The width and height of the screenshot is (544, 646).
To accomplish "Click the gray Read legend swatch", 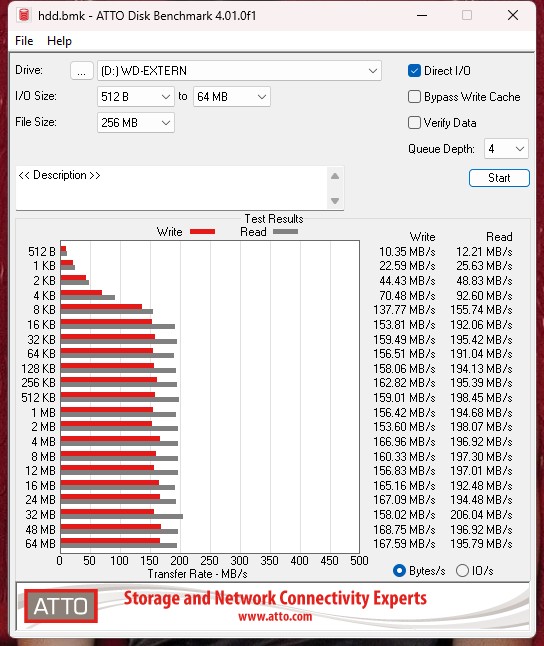I will [286, 232].
